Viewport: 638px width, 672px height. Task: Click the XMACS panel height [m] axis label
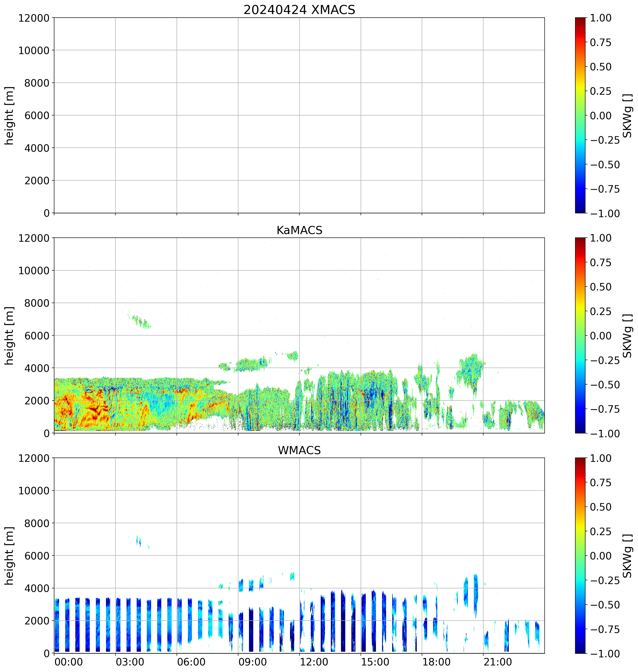(x=9, y=116)
